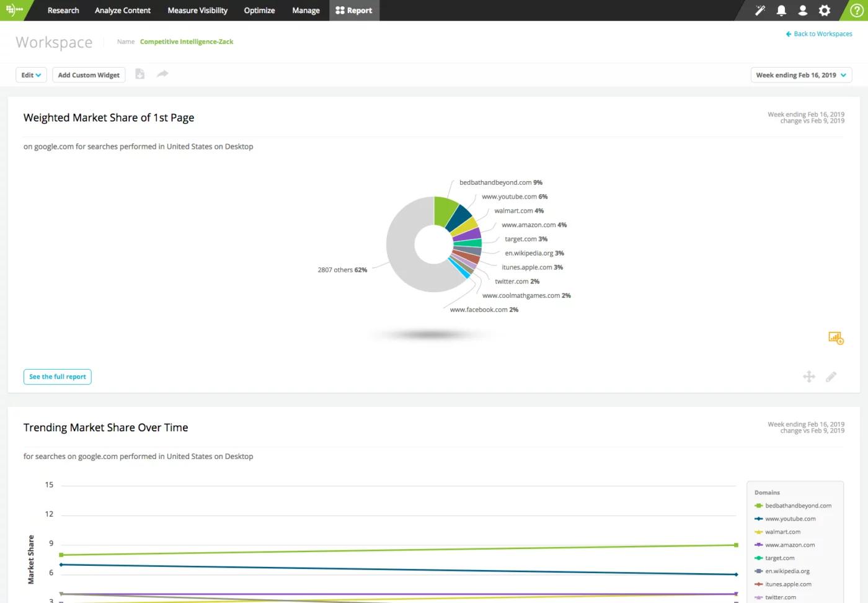Image resolution: width=868 pixels, height=603 pixels.
Task: Follow the Back to Workspaces link
Action: point(818,33)
